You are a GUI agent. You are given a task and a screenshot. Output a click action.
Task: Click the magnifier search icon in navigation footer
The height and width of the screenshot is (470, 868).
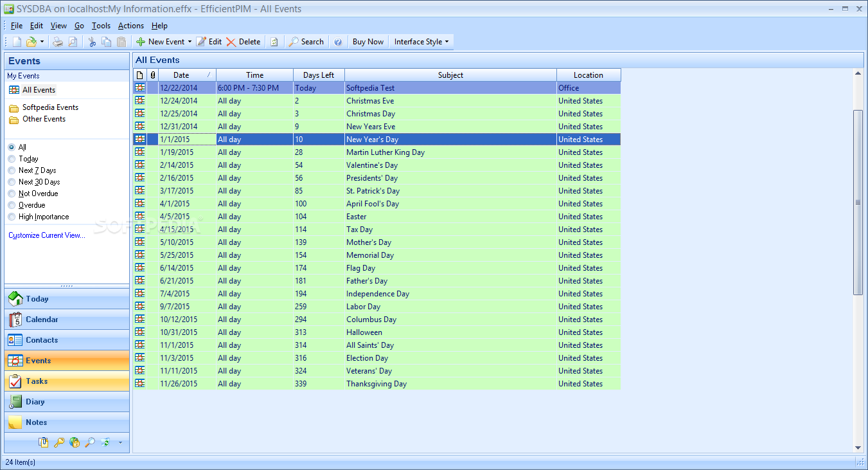(90, 442)
